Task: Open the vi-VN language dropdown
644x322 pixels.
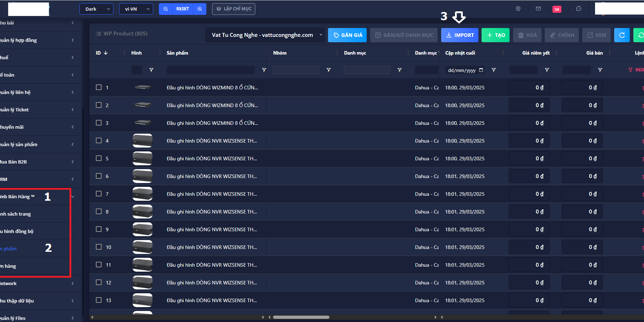Action: pos(136,9)
